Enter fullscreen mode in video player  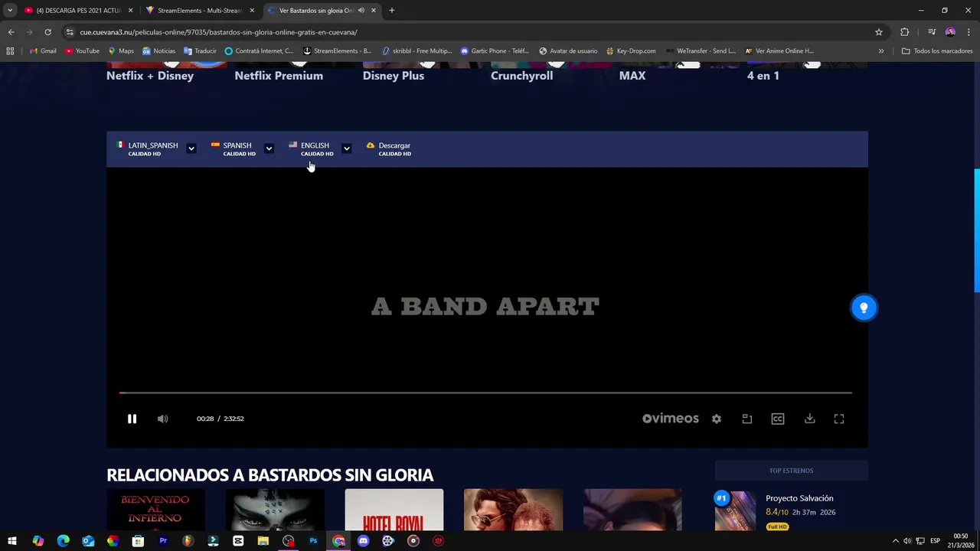(x=839, y=419)
